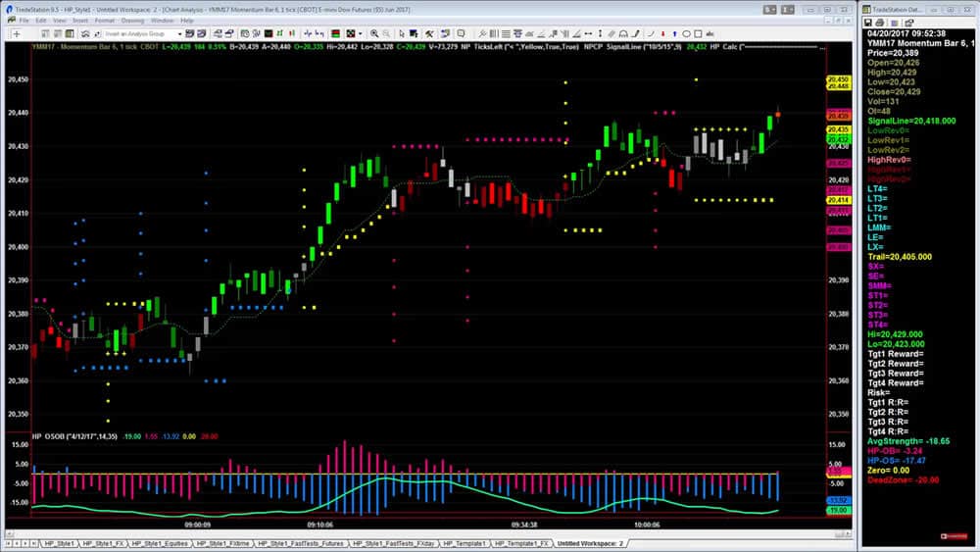Switch to the HP_Style1 workspace tab
This screenshot has width=980, height=552.
point(60,544)
